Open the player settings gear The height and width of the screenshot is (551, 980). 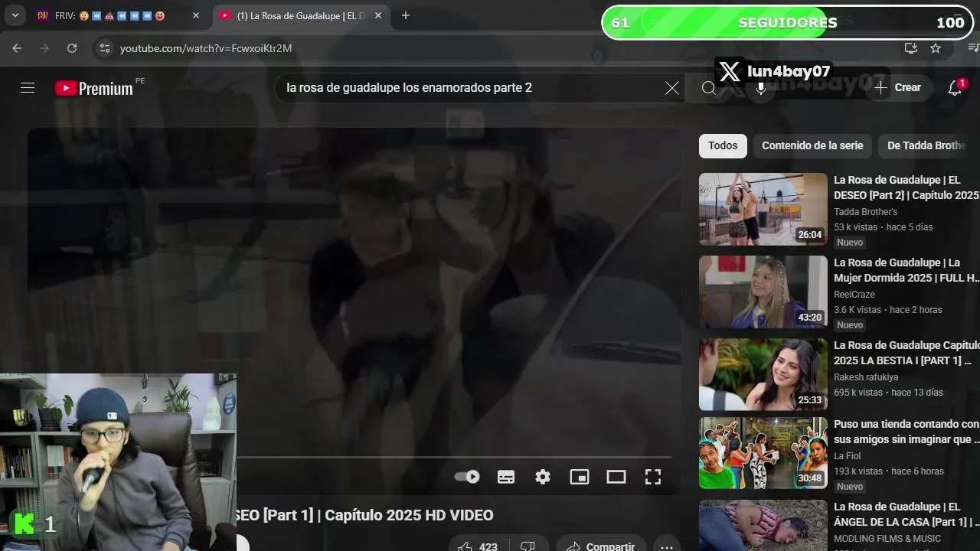point(543,477)
